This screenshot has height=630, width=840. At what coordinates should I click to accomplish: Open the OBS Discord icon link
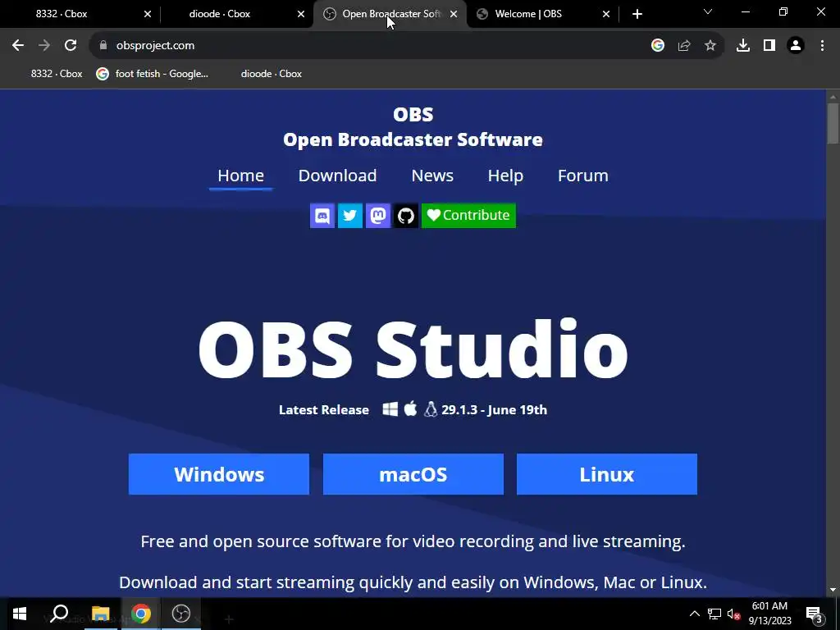coord(322,216)
